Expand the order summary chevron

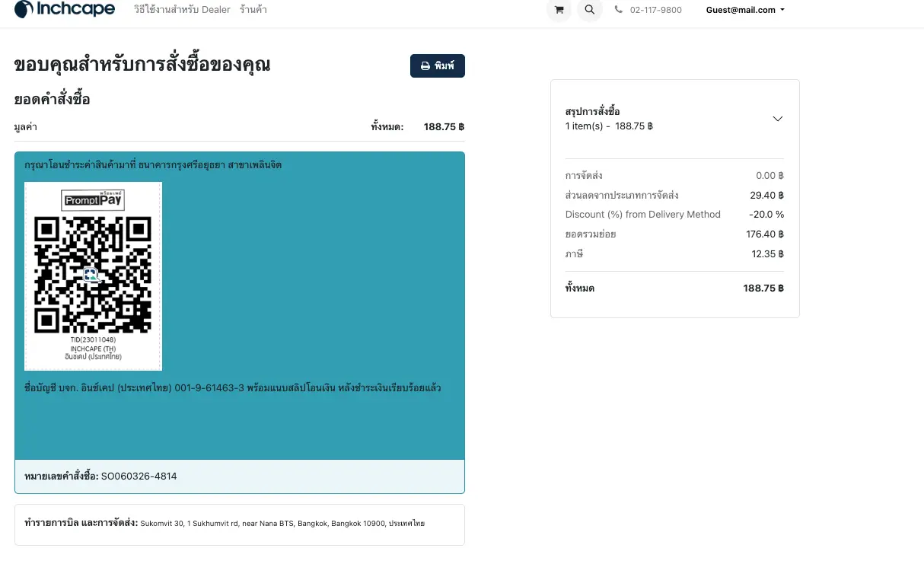777,119
